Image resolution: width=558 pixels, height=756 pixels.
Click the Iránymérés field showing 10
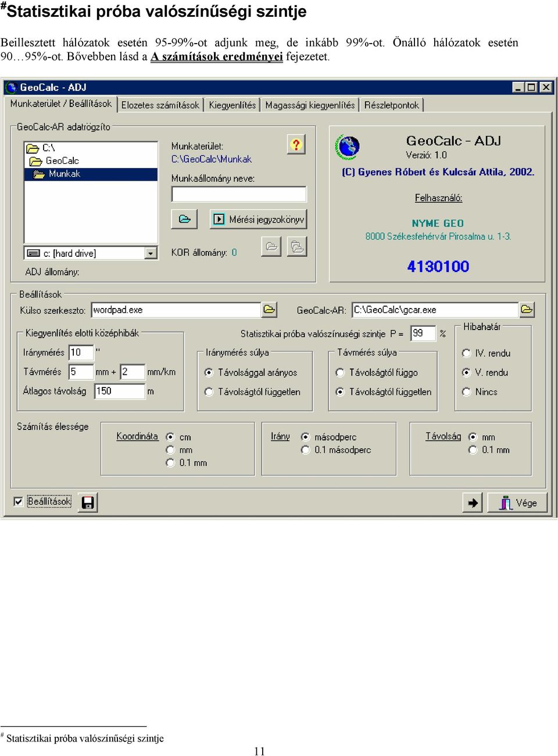(81, 352)
